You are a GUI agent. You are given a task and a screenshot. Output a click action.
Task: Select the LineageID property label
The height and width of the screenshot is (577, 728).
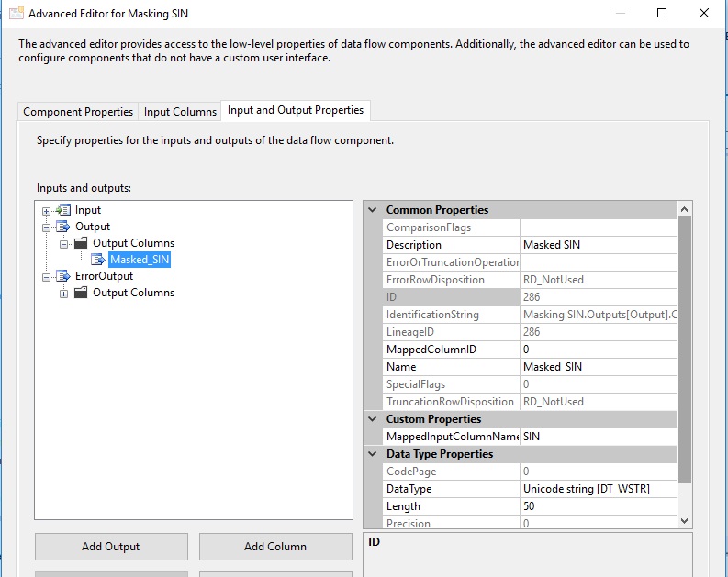tap(453, 332)
